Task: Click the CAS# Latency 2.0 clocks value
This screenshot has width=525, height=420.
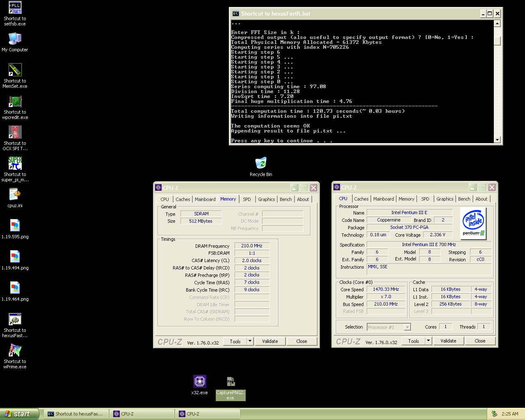Action: pyautogui.click(x=252, y=260)
